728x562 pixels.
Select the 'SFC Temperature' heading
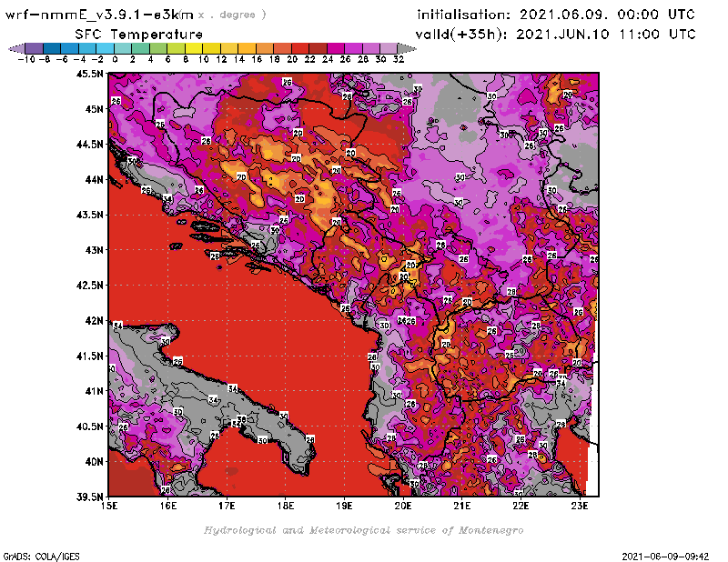pos(138,35)
